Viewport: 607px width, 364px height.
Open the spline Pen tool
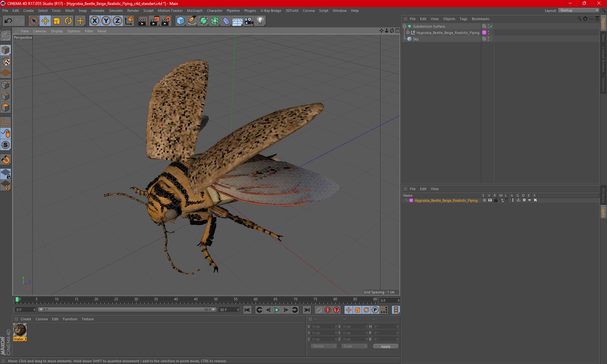(x=192, y=21)
